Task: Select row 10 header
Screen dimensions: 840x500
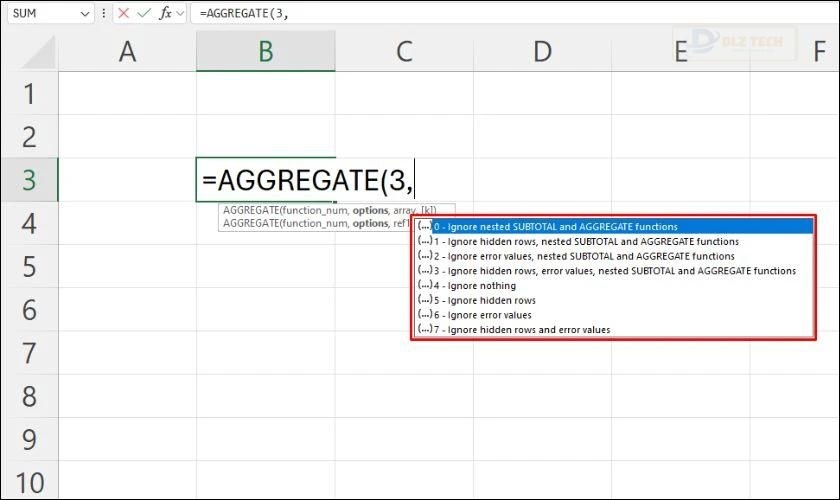Action: point(29,481)
